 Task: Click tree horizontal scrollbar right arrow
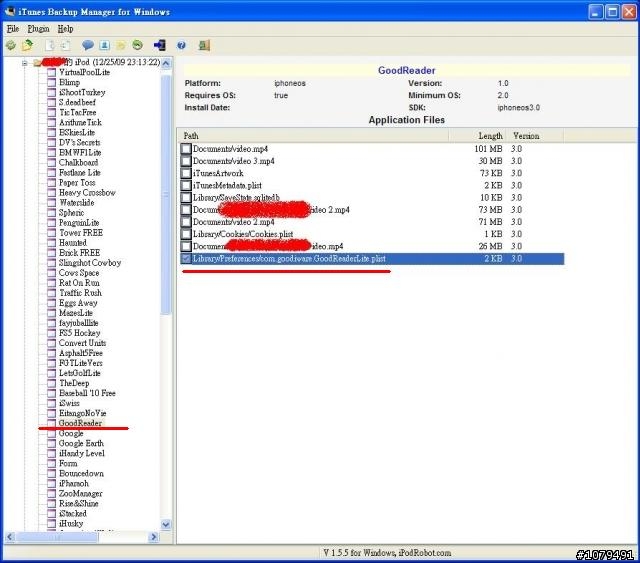click(x=154, y=537)
